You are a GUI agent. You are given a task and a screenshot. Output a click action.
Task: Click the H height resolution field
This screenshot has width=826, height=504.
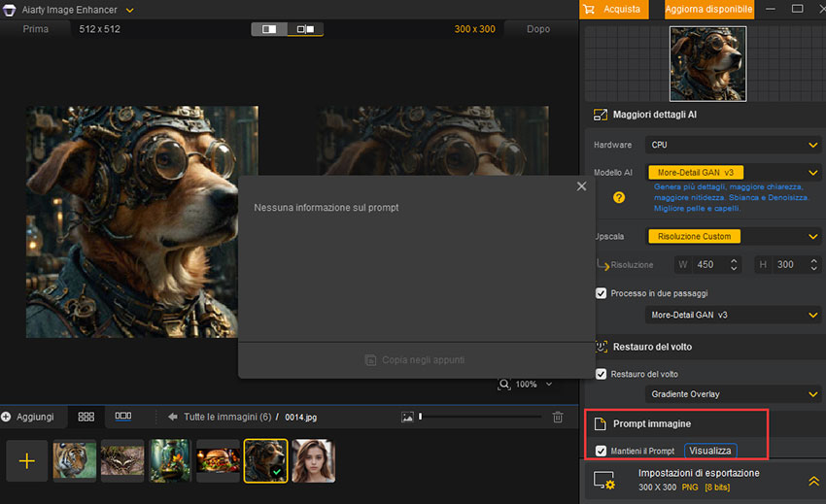(x=787, y=264)
